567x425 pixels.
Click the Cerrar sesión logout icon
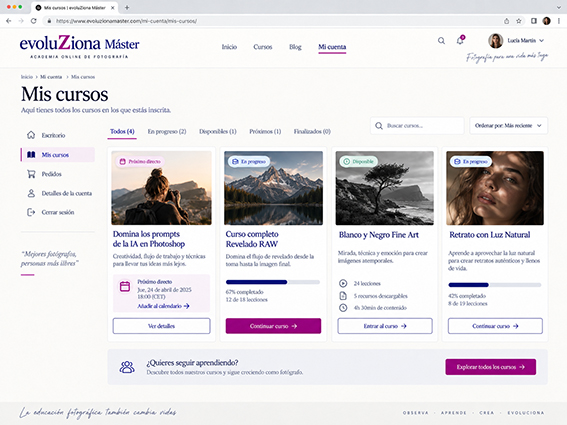[x=31, y=212]
